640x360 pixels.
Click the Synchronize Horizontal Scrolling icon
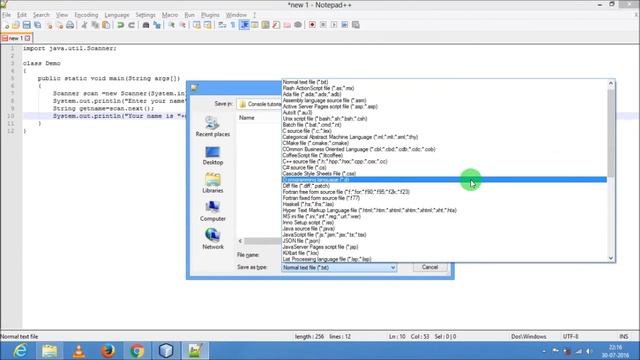click(208, 25)
